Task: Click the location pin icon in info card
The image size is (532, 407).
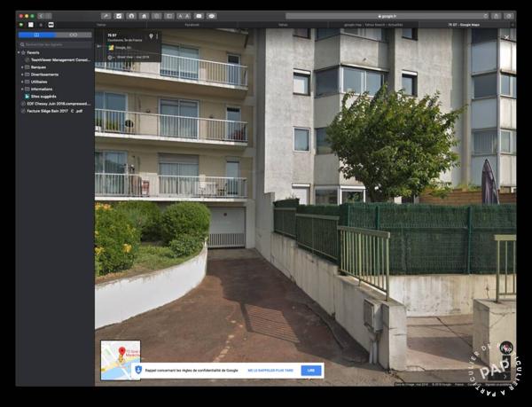Action: click(150, 36)
